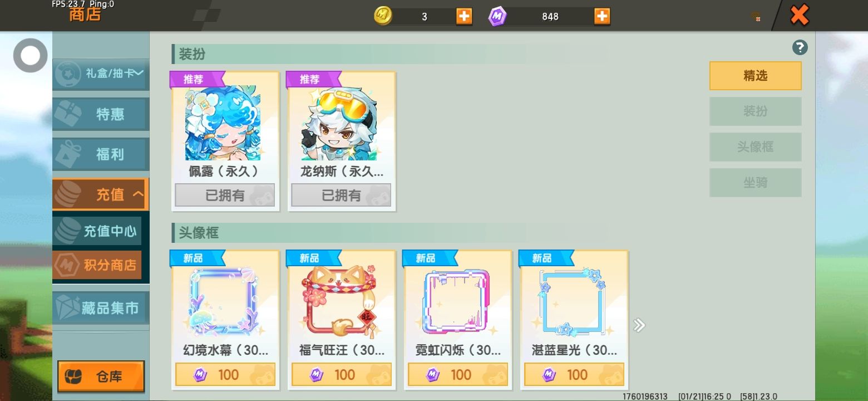
Task: Switch to the 坐骑 filter tab
Action: click(755, 183)
